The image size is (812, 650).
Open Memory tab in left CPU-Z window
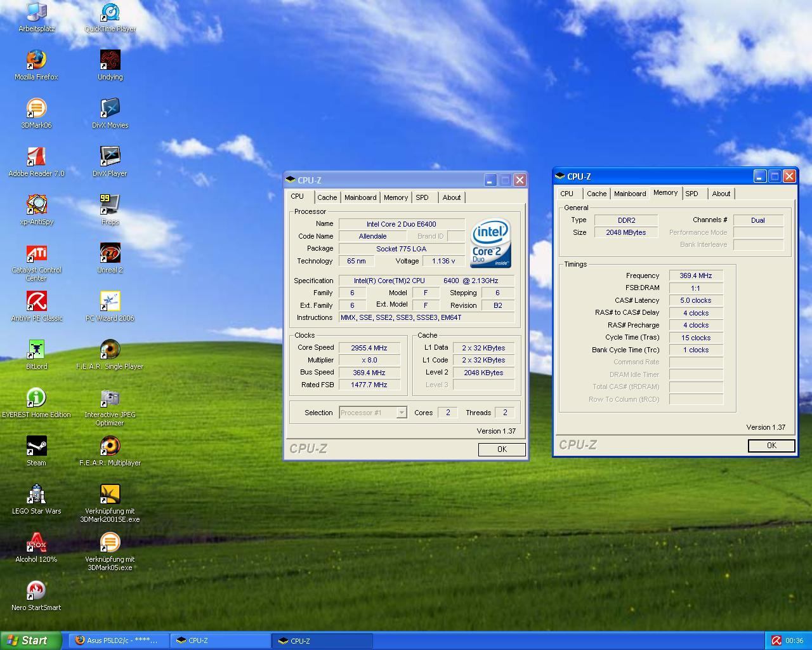coord(396,197)
